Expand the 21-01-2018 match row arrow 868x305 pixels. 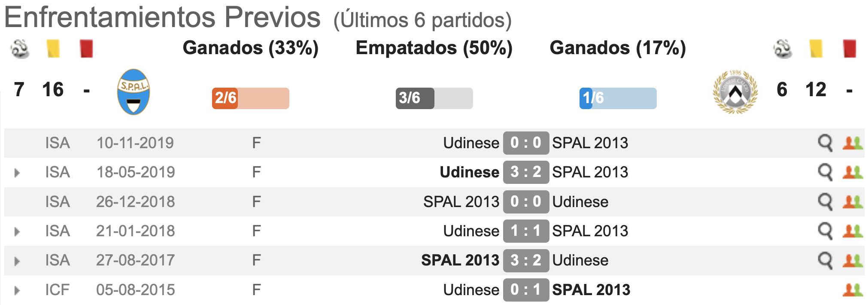click(x=17, y=232)
